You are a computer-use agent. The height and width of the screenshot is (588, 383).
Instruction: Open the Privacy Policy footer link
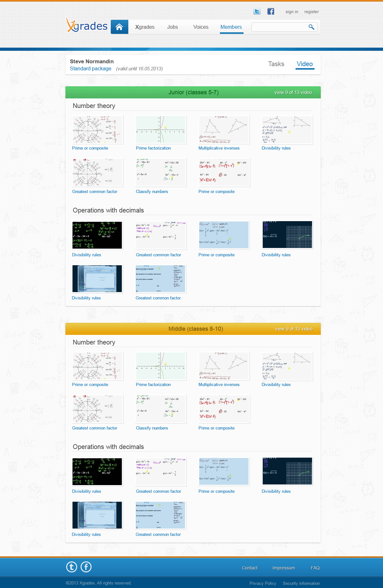coord(263,583)
